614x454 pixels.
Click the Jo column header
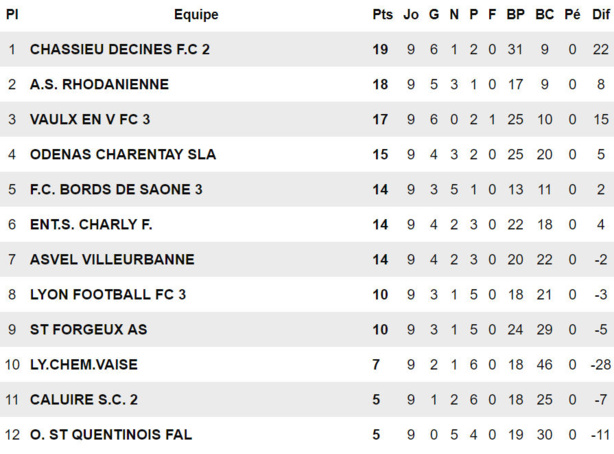click(411, 14)
